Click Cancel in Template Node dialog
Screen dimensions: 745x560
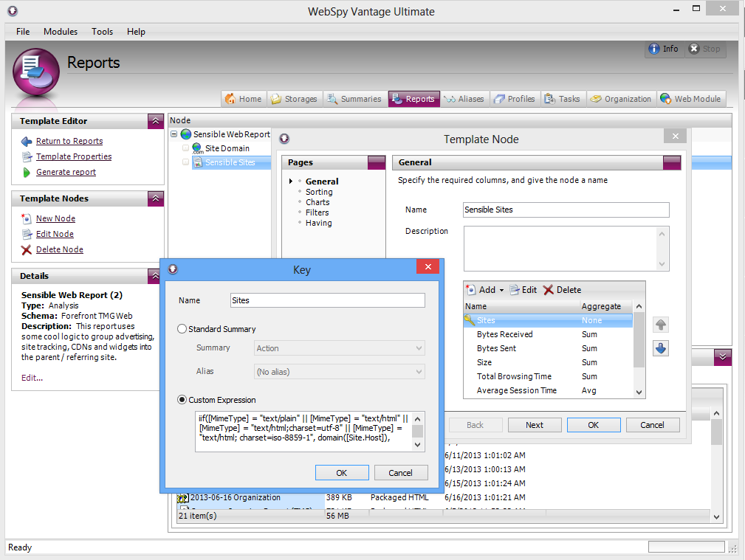pos(653,425)
